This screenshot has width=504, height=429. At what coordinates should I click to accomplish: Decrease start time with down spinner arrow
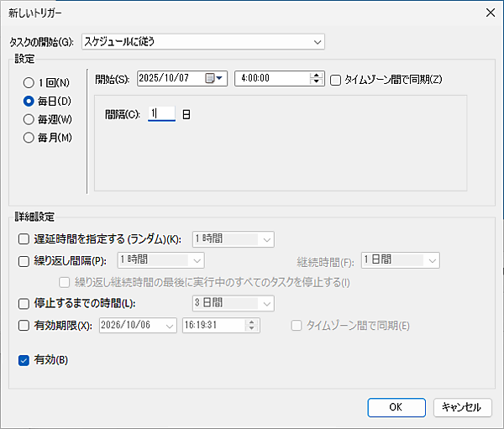(x=317, y=81)
